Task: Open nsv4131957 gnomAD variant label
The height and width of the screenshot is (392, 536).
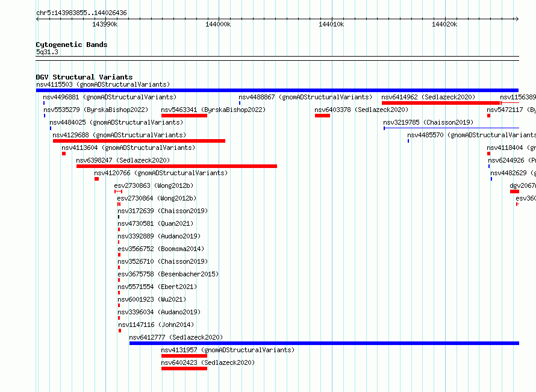Action: [228, 350]
